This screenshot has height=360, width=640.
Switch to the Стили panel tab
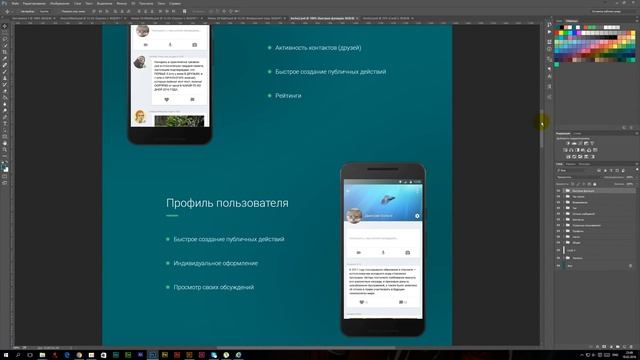point(577,133)
